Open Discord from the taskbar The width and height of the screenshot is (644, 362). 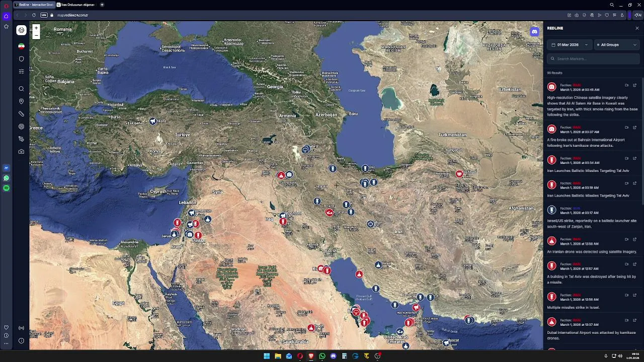(333, 356)
